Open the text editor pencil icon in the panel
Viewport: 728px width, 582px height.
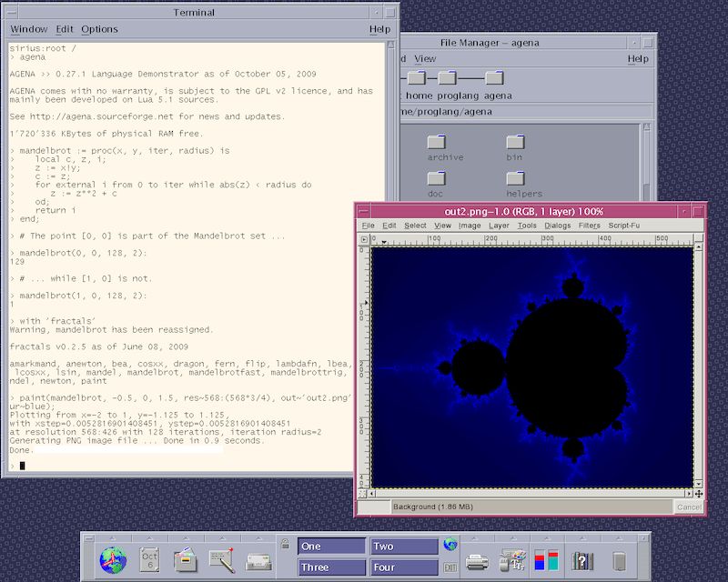click(x=222, y=559)
